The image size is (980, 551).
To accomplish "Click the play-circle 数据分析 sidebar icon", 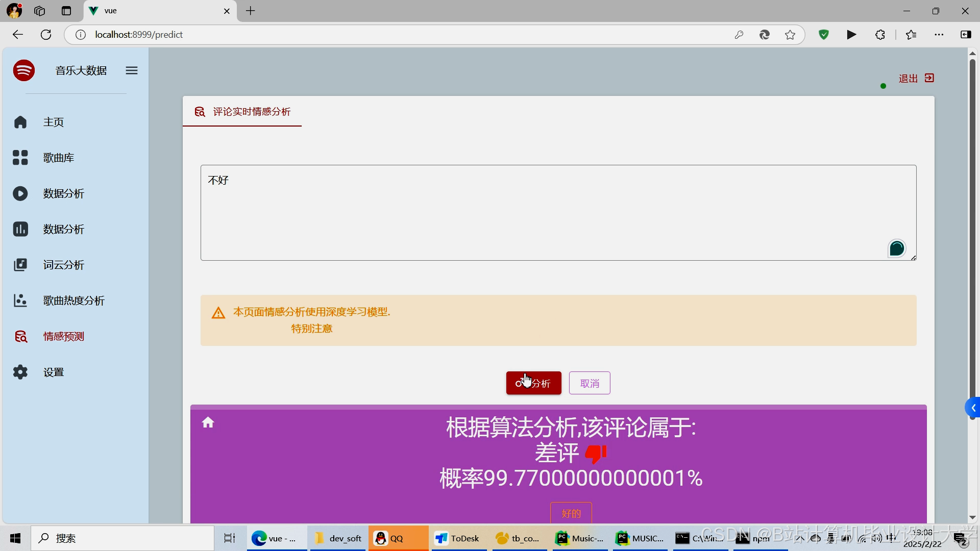I will coord(20,193).
